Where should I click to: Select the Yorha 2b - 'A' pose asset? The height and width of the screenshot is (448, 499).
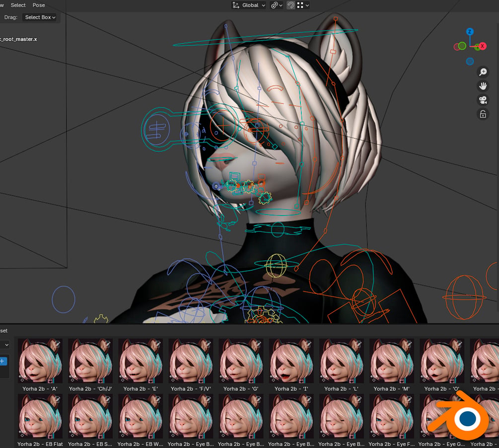pos(40,365)
